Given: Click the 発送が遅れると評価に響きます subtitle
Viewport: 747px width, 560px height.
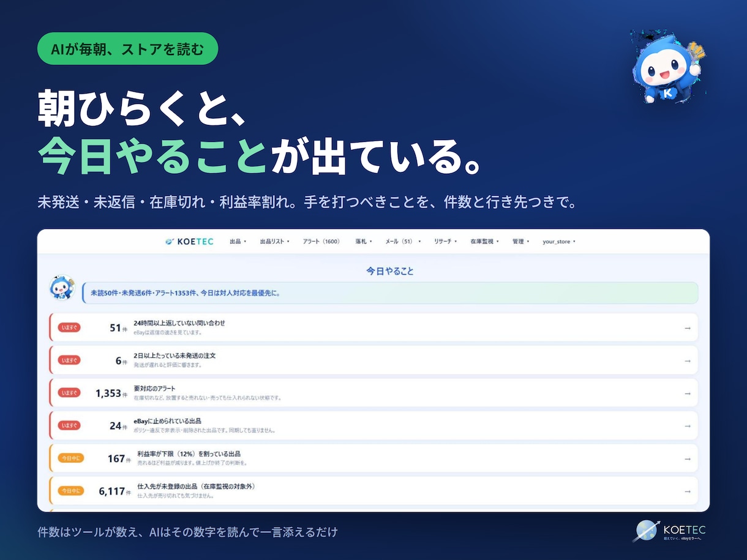Looking at the screenshot, I should (x=168, y=365).
